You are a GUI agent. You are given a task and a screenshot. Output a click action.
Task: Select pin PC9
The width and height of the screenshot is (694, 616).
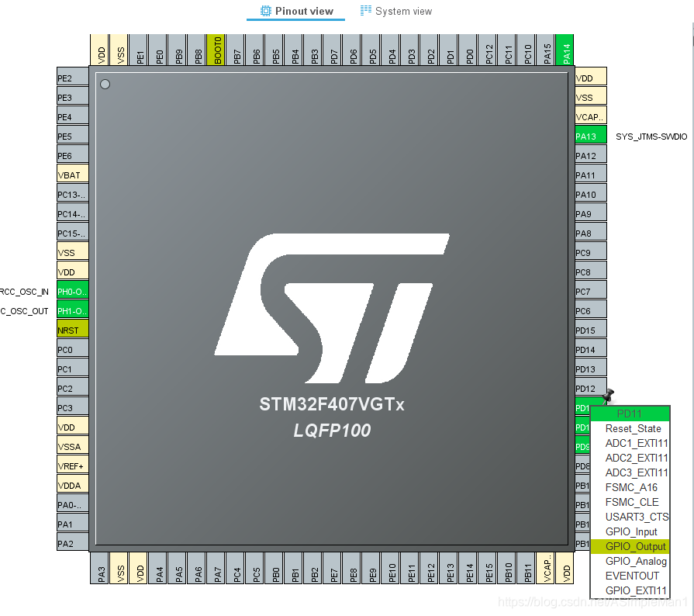point(591,252)
